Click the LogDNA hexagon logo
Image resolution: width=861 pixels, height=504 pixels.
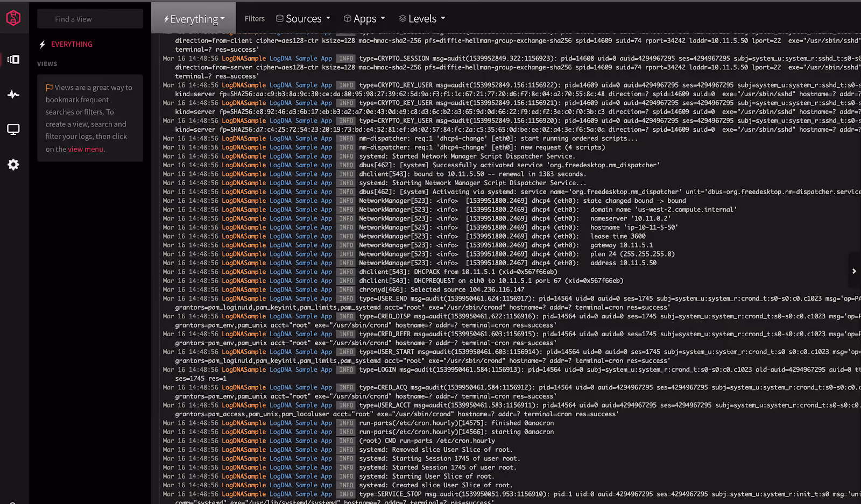pyautogui.click(x=13, y=18)
